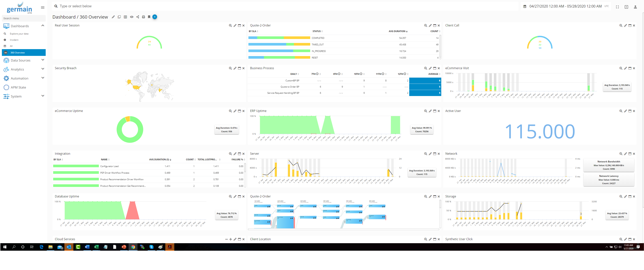Click the blue add widget plus button
Viewport: 644px width, 270px height.
tap(155, 17)
